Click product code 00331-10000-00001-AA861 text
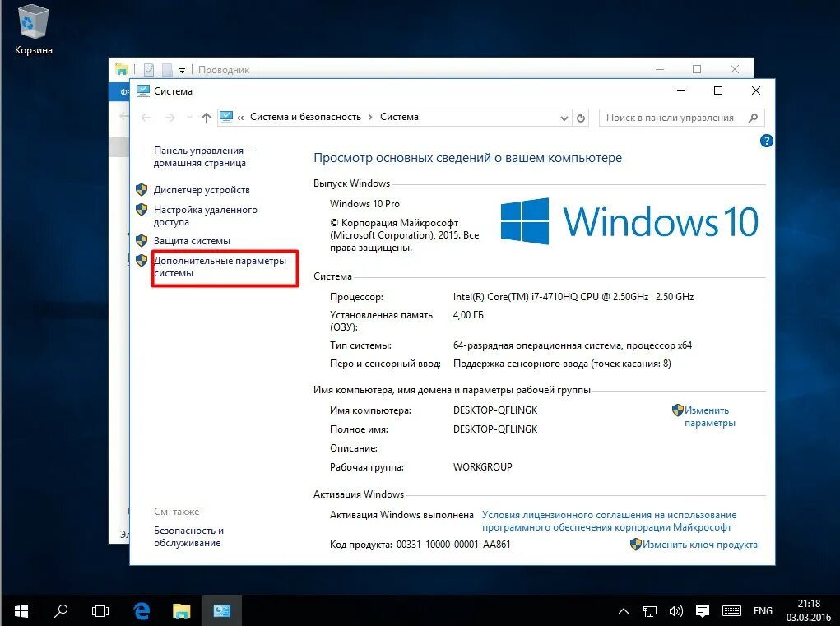 [453, 545]
